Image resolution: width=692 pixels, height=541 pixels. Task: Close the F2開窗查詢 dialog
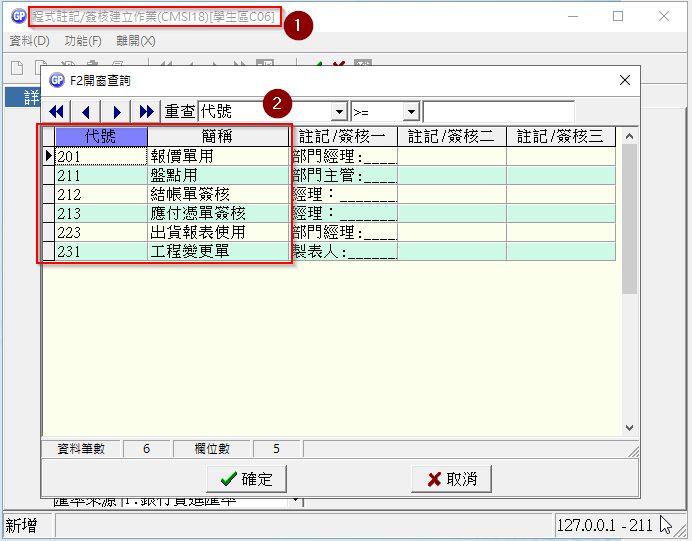click(625, 80)
